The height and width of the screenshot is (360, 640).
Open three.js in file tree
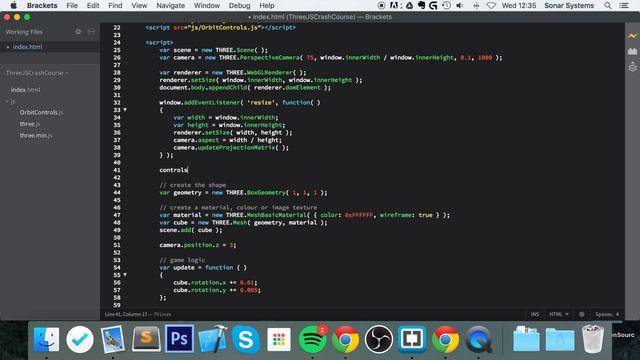tap(30, 124)
